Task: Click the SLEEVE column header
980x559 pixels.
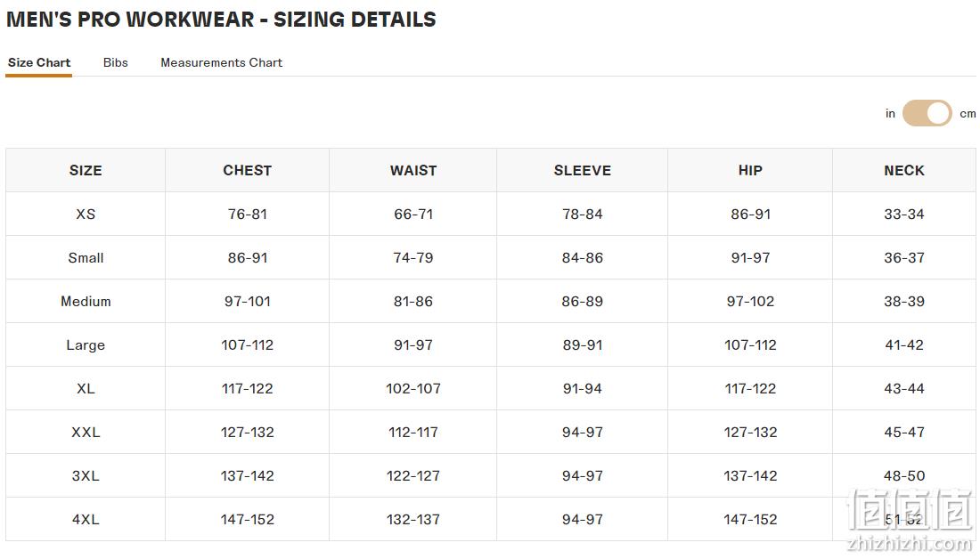Action: 583,171
